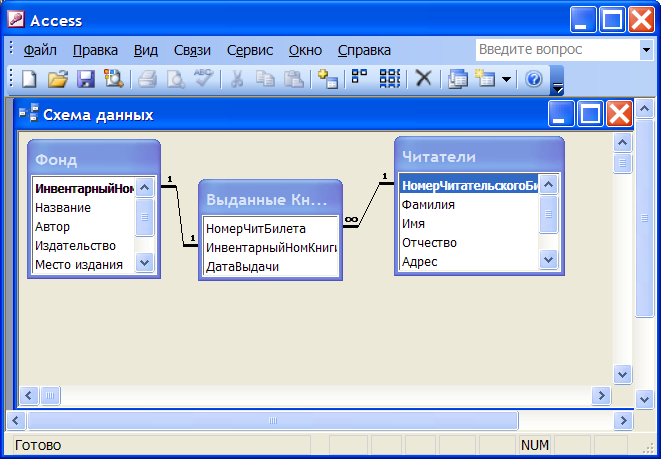Open the Сервис menu
661x459 pixels.
(250, 51)
